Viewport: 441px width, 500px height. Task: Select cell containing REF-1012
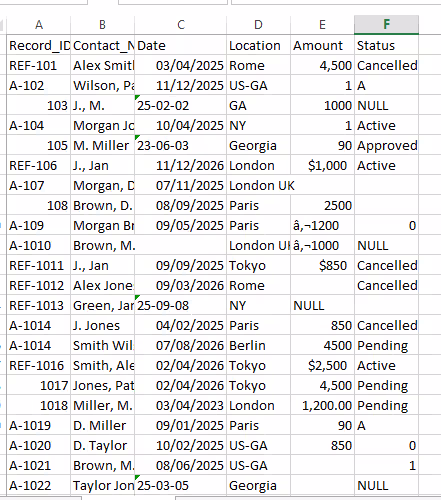pyautogui.click(x=39, y=285)
